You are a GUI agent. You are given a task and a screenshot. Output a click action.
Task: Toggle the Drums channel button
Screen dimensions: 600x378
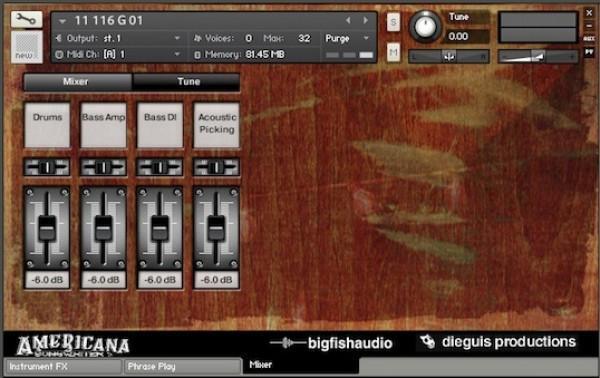[x=47, y=125]
